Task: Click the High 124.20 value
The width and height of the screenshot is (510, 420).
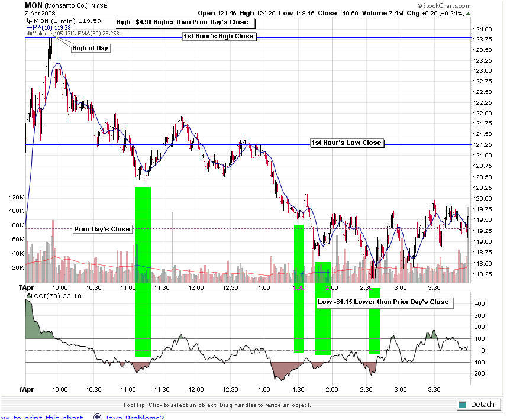Action: (x=257, y=14)
